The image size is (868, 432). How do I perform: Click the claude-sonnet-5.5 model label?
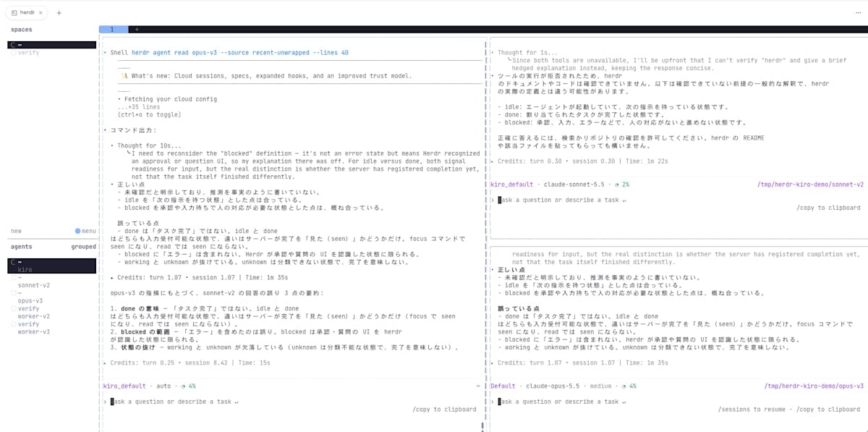click(x=576, y=185)
